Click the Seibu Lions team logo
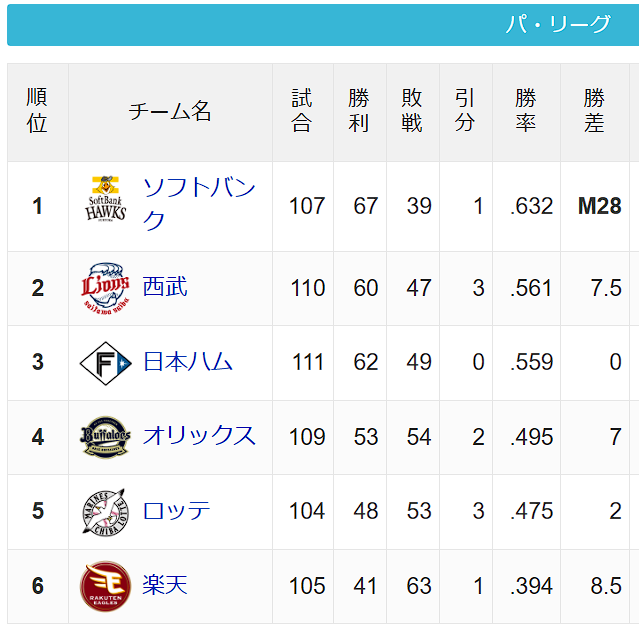Viewport: 639px width, 628px height. pos(106,289)
